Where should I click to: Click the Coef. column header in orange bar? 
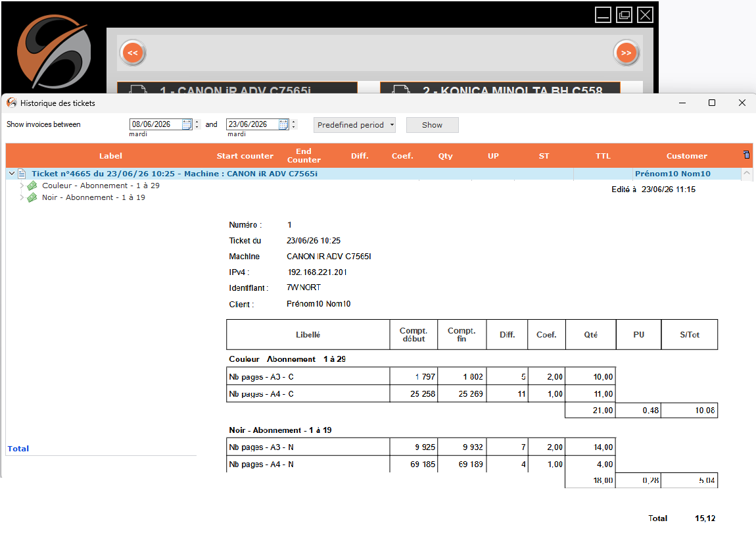pos(402,156)
